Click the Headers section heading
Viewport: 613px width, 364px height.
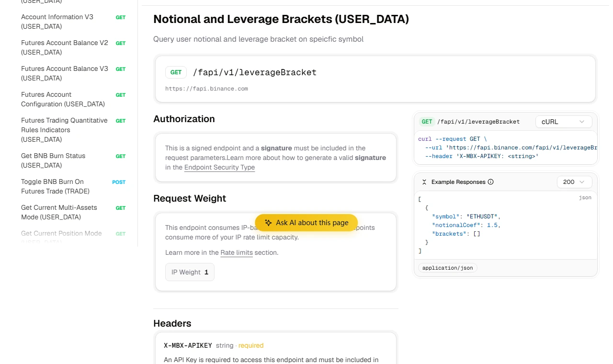point(172,323)
